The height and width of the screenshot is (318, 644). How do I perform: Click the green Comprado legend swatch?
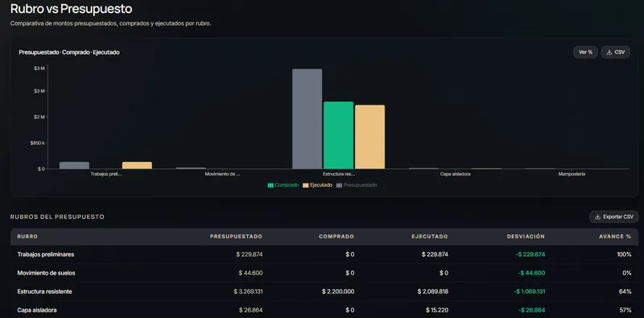[270, 185]
